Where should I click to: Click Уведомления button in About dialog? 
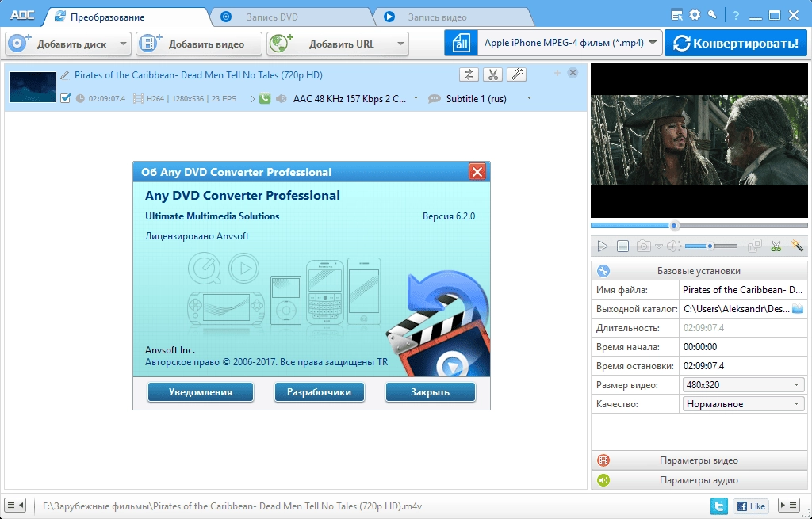pyautogui.click(x=201, y=392)
